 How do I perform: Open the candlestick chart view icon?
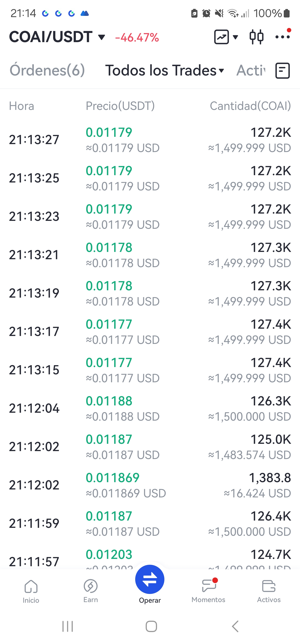point(256,37)
